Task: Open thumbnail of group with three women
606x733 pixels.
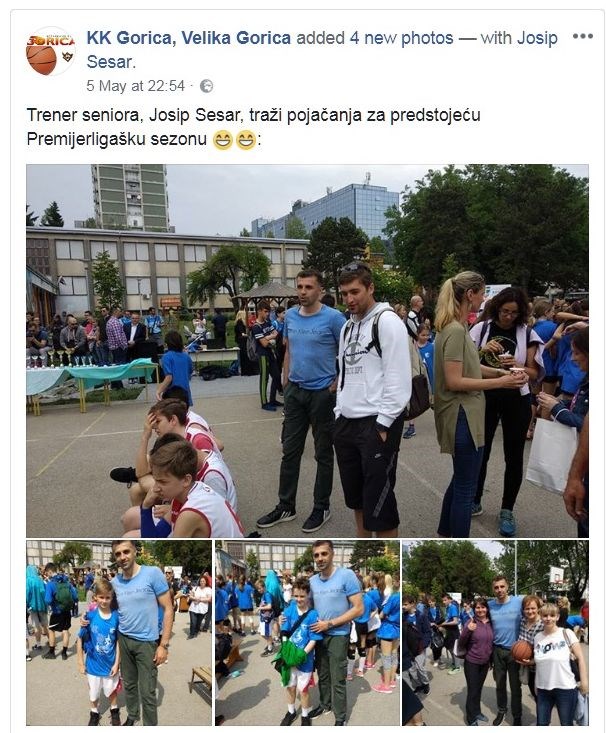Action: [495, 633]
